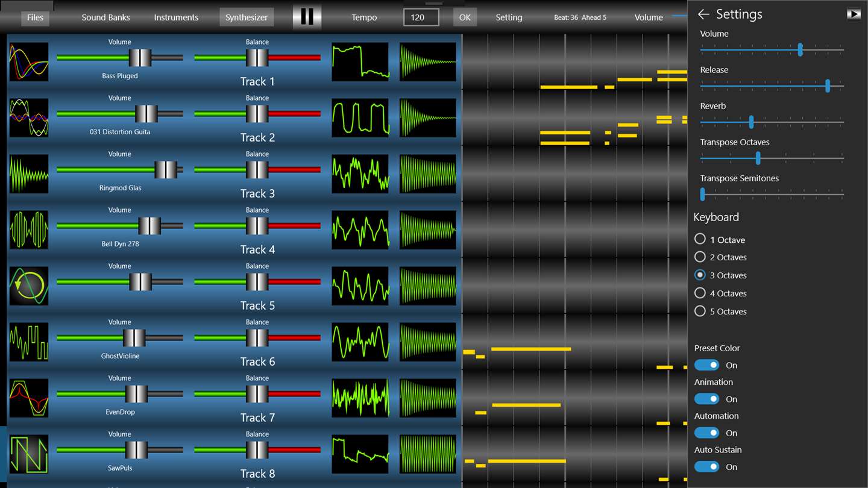Open Track 8 envelope display
868x488 pixels.
tap(428, 454)
